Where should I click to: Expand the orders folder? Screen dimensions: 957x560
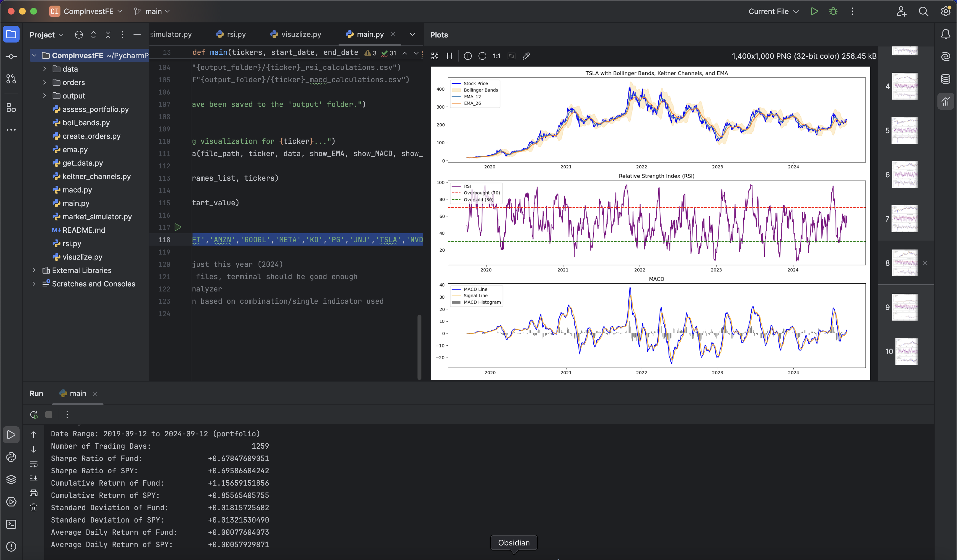[x=44, y=83]
